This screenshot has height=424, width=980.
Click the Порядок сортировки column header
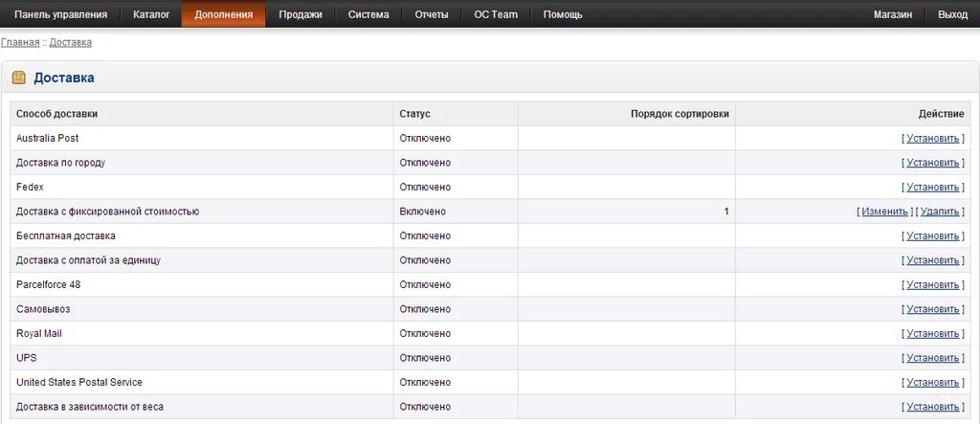coord(679,114)
